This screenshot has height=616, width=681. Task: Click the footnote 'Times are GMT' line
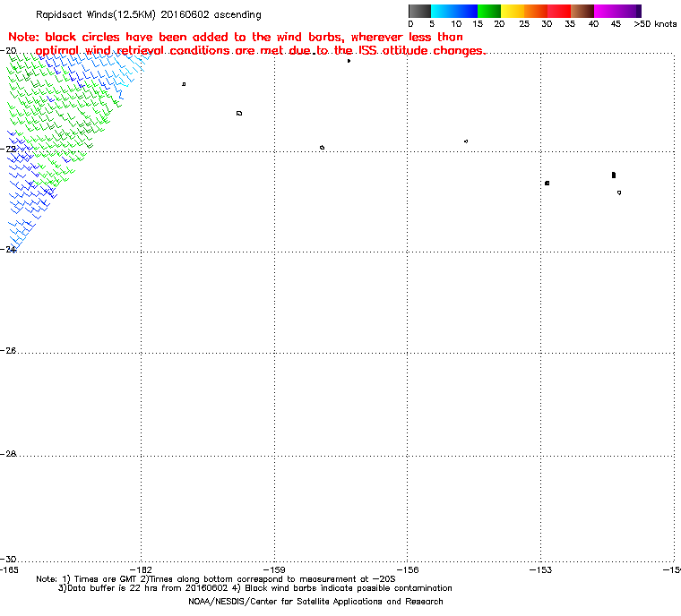pyautogui.click(x=216, y=579)
